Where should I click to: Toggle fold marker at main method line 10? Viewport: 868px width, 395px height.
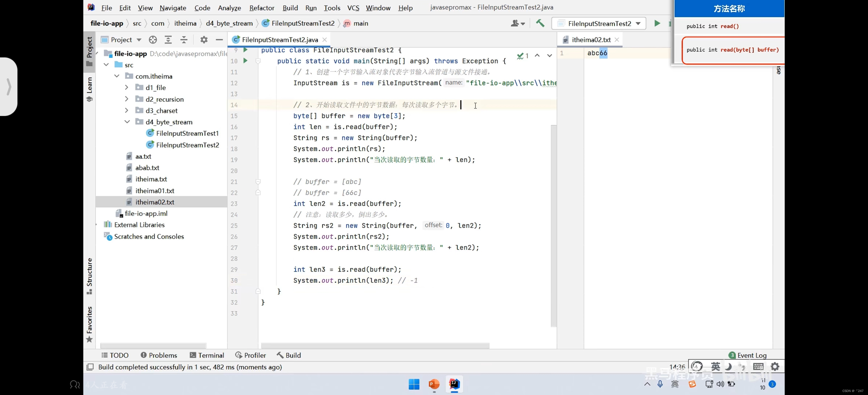(258, 61)
